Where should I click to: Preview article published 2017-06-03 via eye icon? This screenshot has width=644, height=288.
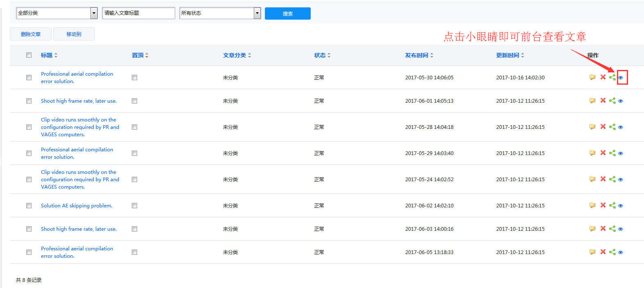(621, 229)
